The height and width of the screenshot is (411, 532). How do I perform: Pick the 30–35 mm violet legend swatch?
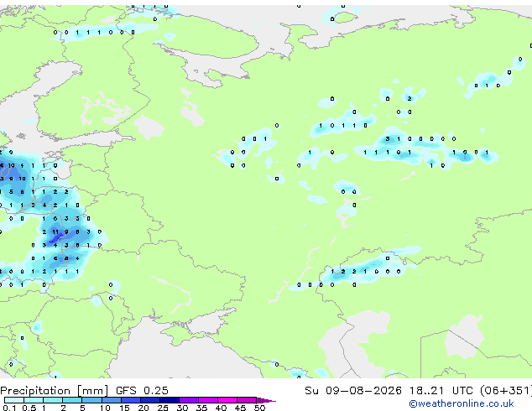point(189,400)
